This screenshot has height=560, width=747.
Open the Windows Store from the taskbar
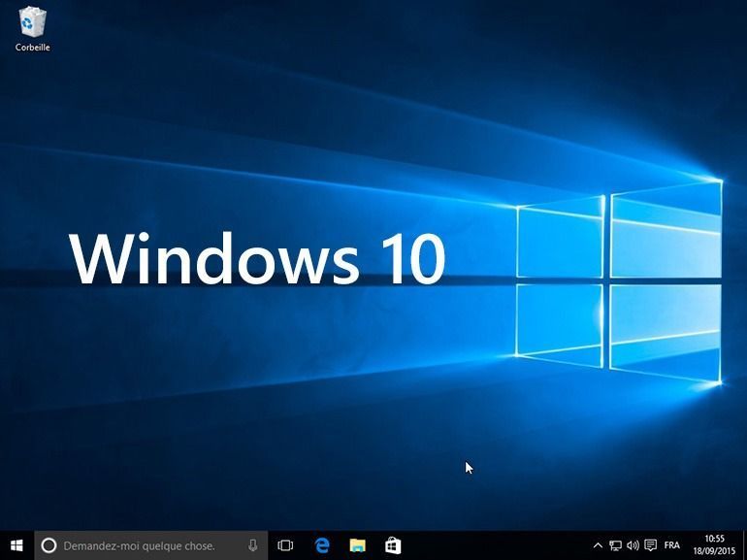click(393, 545)
